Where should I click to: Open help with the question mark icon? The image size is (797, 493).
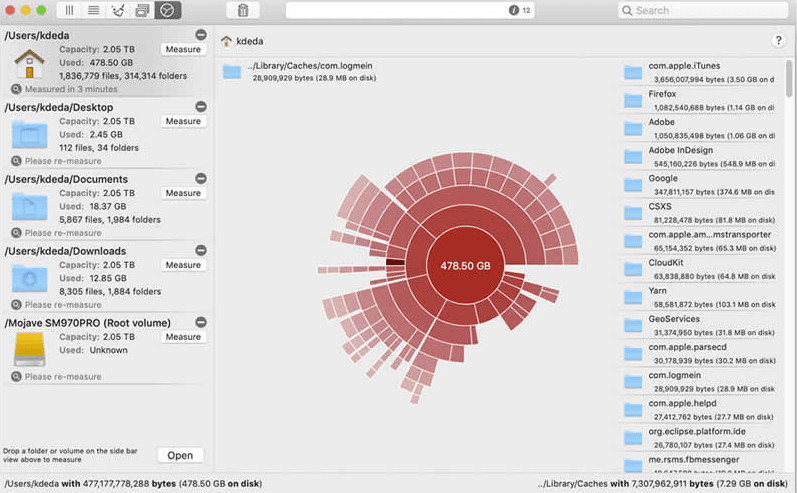[x=778, y=41]
